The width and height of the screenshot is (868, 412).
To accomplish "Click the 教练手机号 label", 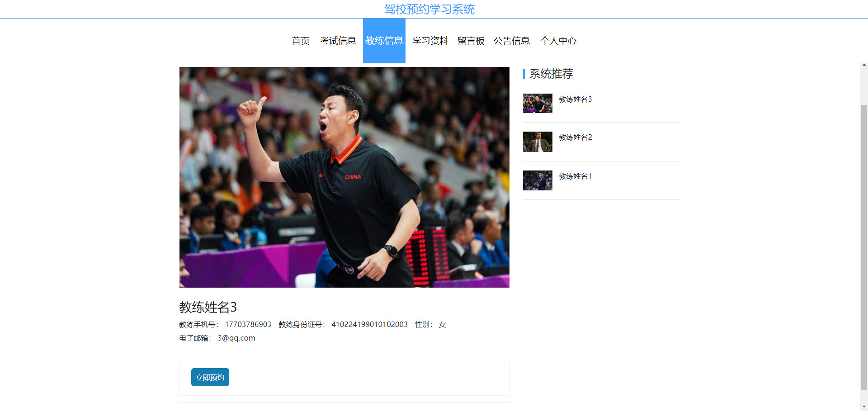I will [198, 324].
